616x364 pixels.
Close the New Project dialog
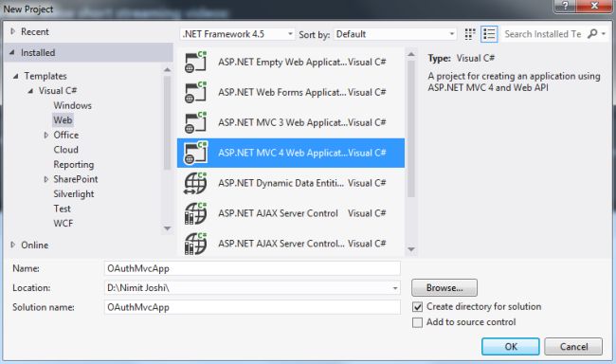pos(594,6)
